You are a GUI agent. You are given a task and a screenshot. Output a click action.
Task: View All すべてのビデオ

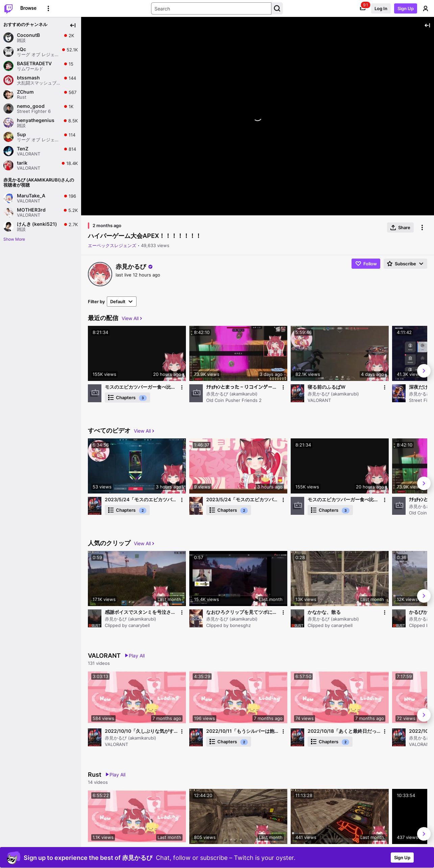coord(144,431)
